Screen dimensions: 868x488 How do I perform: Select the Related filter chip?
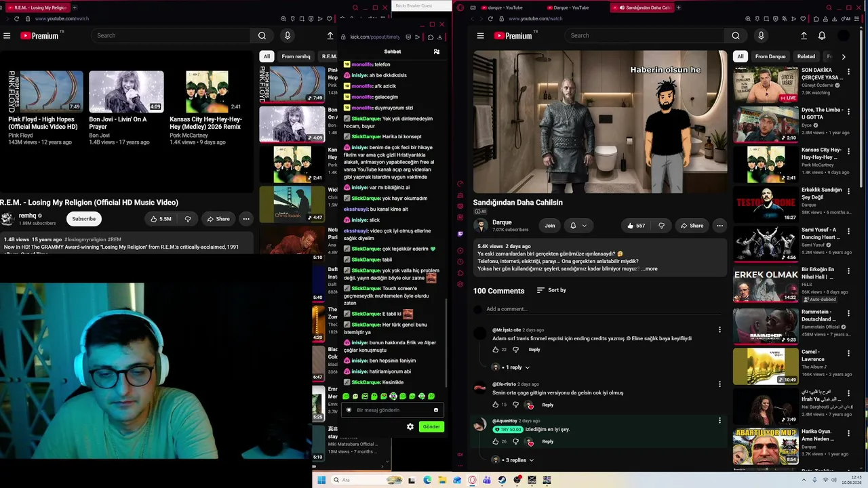806,57
